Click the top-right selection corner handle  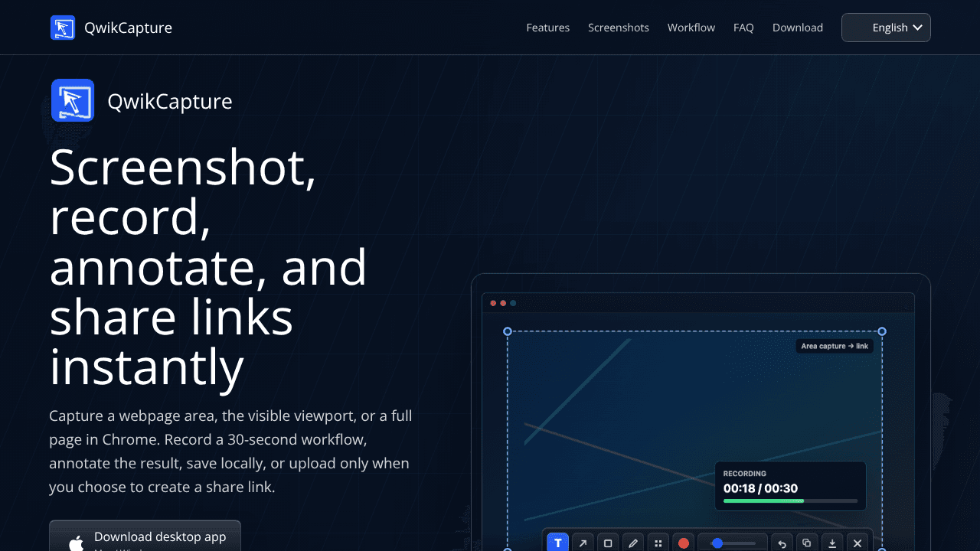882,331
